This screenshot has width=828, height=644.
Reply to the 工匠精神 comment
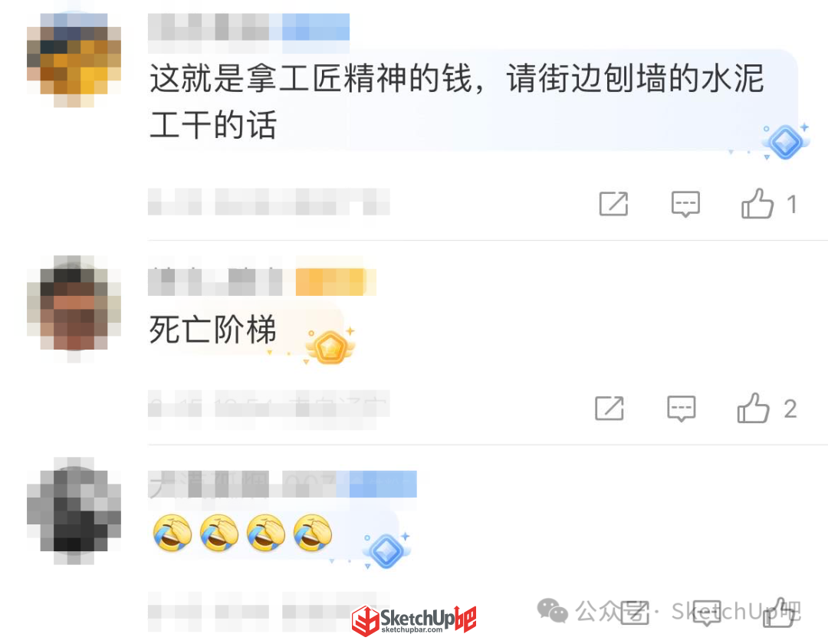pyautogui.click(x=685, y=204)
